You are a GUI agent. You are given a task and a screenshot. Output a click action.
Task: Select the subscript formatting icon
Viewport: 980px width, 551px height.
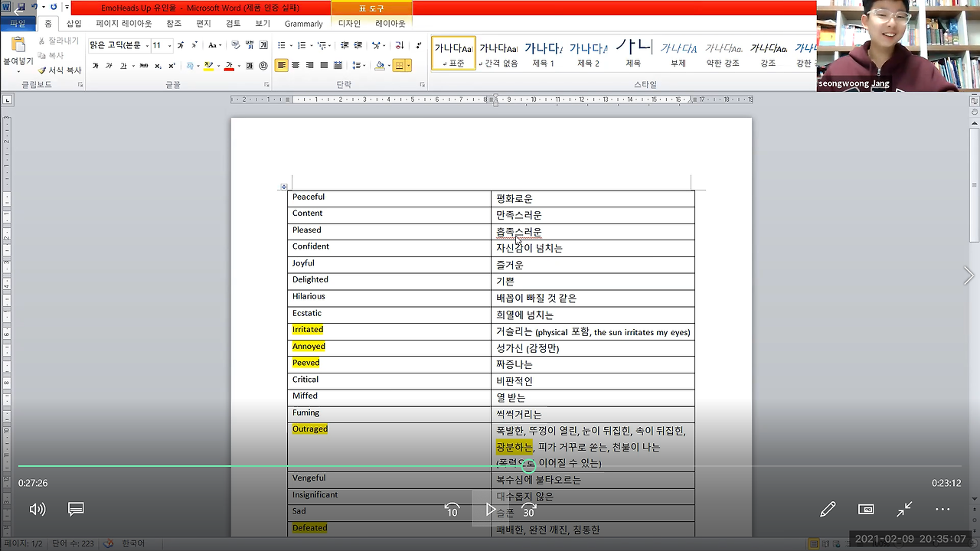click(x=158, y=66)
